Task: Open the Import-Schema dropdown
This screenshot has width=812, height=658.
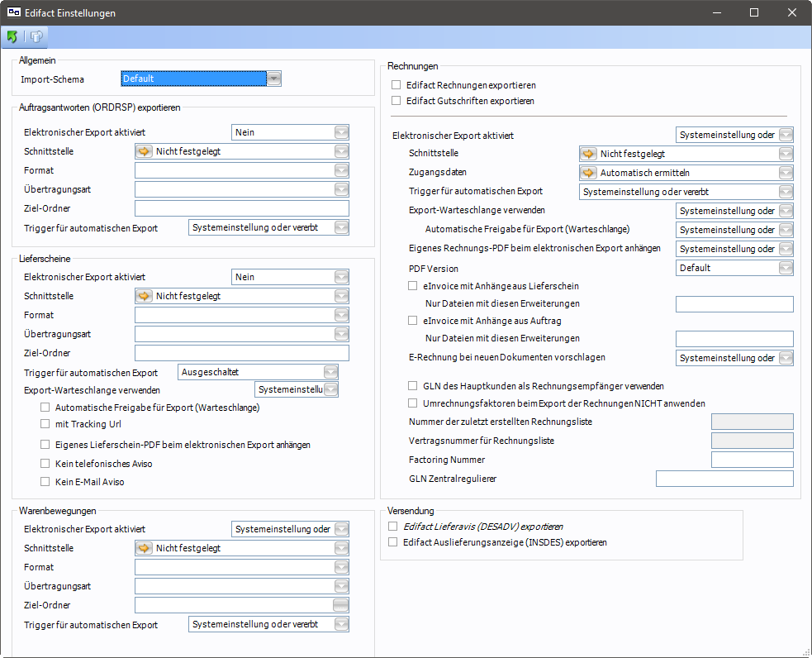Action: [x=274, y=79]
